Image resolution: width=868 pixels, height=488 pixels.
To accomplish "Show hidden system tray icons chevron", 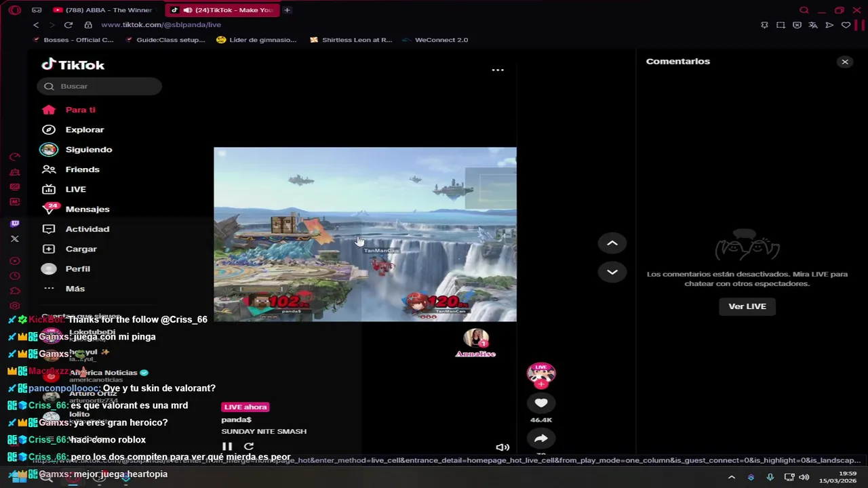I will 731,477.
